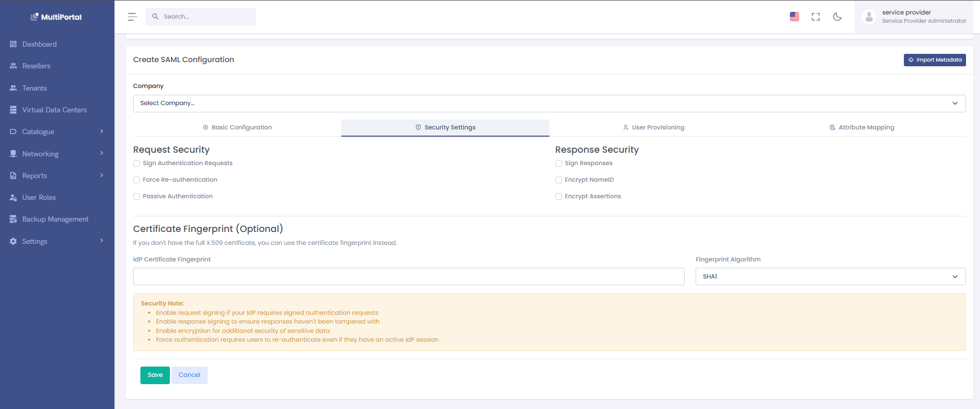Click the Settings gear icon
Screen dimensions: 980x409
click(x=13, y=241)
